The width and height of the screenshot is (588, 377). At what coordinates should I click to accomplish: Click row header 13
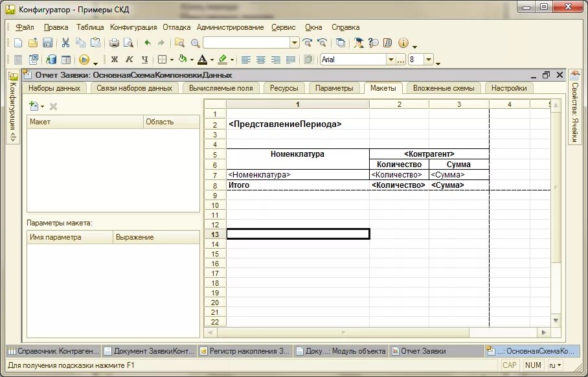(x=215, y=234)
